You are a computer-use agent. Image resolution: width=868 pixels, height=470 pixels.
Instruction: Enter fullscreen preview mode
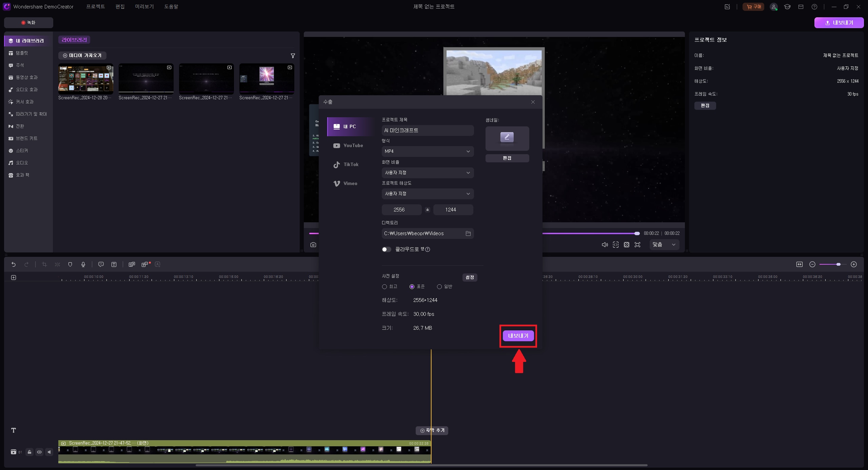point(637,245)
